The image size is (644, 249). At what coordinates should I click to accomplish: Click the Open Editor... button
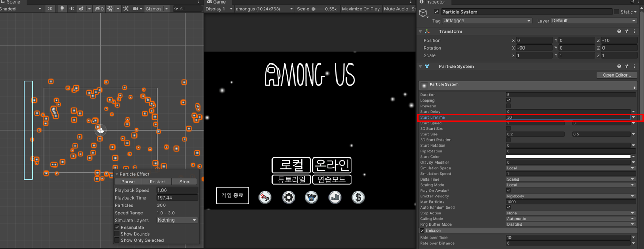(617, 75)
